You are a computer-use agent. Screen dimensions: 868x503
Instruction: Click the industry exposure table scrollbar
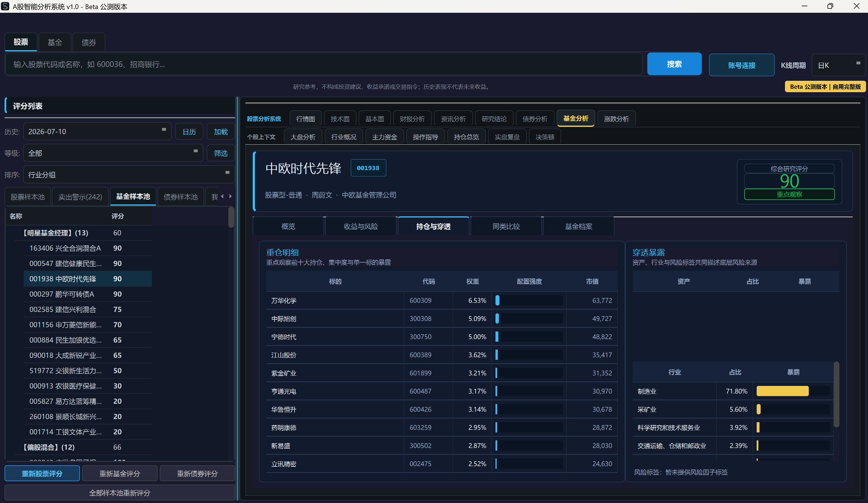[x=836, y=395]
